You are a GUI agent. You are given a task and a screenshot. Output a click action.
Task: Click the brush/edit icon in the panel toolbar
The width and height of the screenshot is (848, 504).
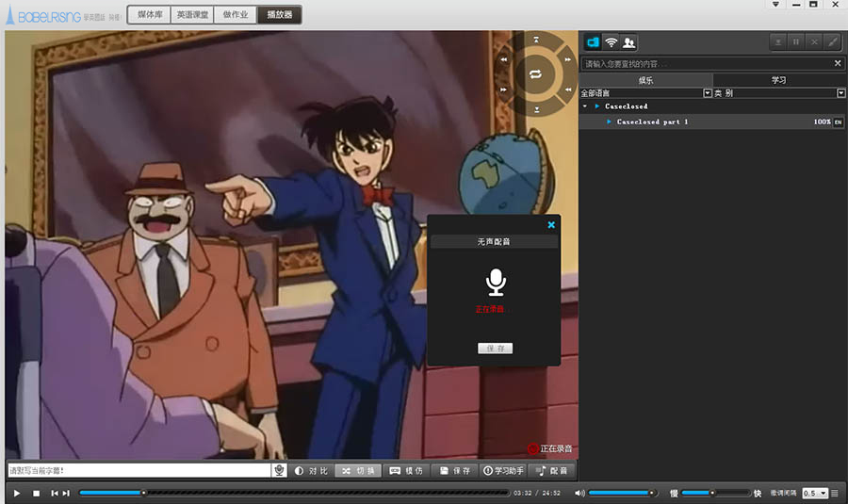click(x=832, y=41)
